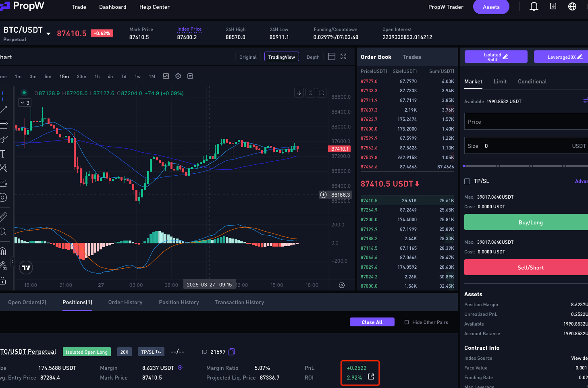Viewport: 588px width, 388px height.
Task: Open the language globe icon
Action: click(x=572, y=6)
